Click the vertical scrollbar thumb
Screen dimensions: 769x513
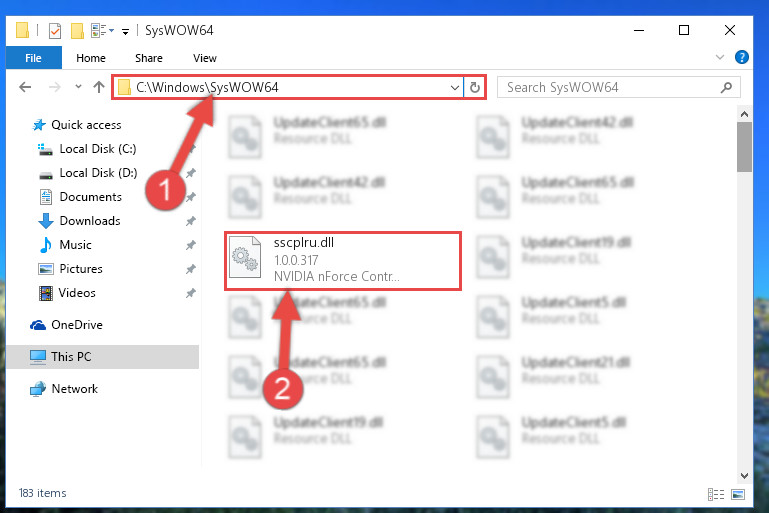pos(744,147)
